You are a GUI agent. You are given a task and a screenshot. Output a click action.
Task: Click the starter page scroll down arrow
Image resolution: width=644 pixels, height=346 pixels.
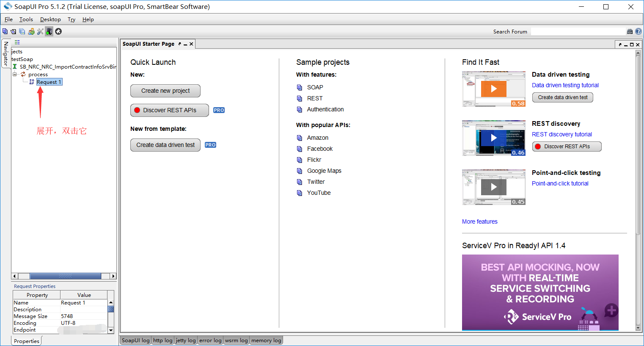638,328
